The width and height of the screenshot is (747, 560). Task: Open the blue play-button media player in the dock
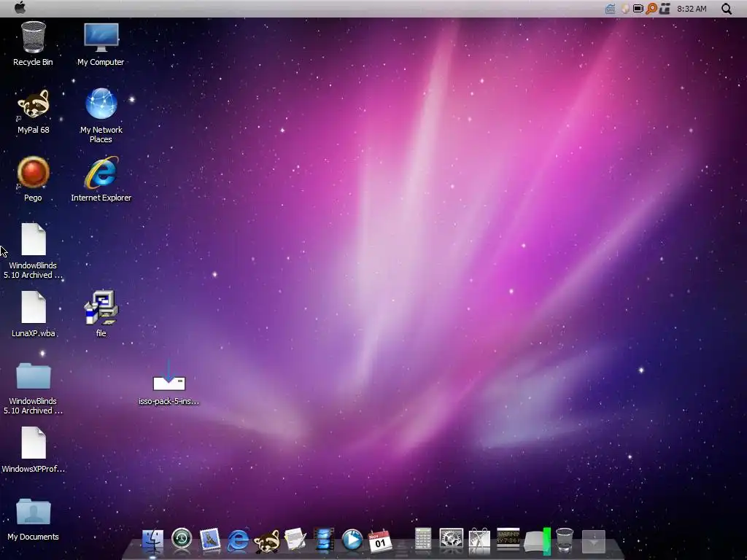click(x=352, y=540)
